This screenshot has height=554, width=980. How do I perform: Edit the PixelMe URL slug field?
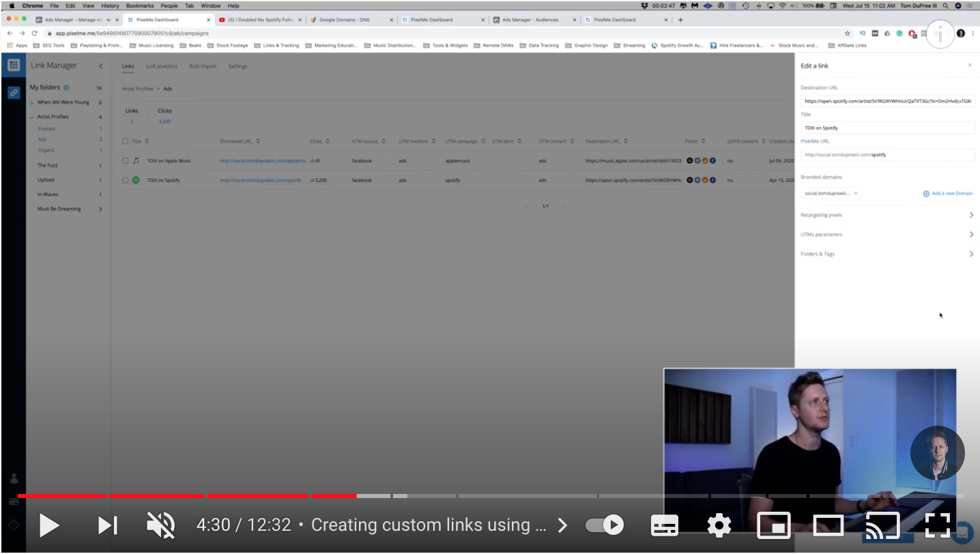point(888,155)
